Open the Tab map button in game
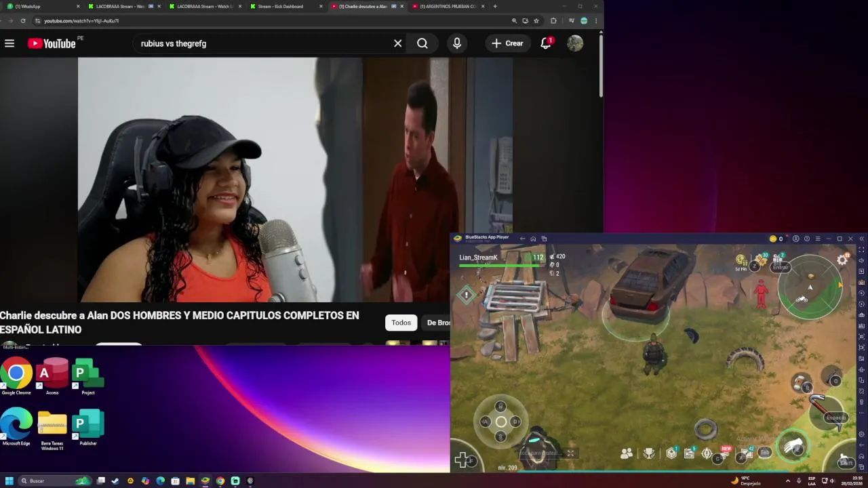The width and height of the screenshot is (868, 488). pyautogui.click(x=764, y=452)
